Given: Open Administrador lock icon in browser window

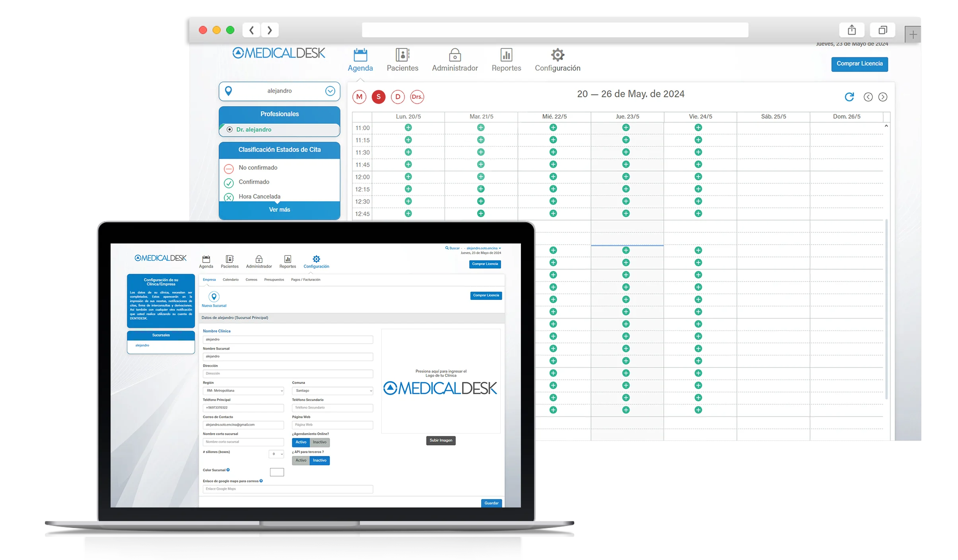Looking at the screenshot, I should pos(455,55).
